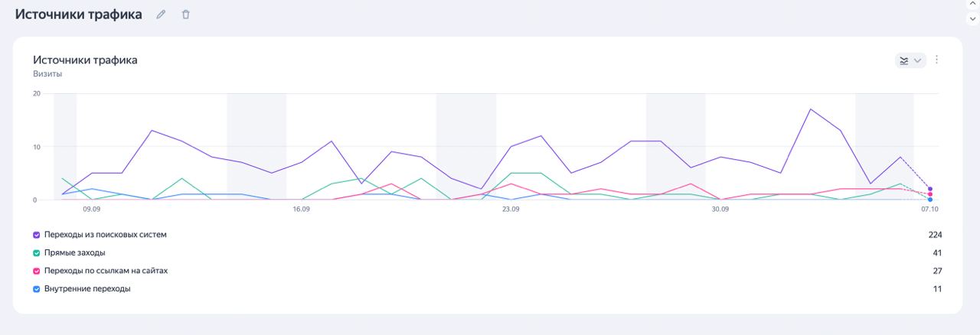This screenshot has width=980, height=335.
Task: Toggle the purple 'Переходы из поисковых систем' checkbox
Action: click(x=37, y=235)
